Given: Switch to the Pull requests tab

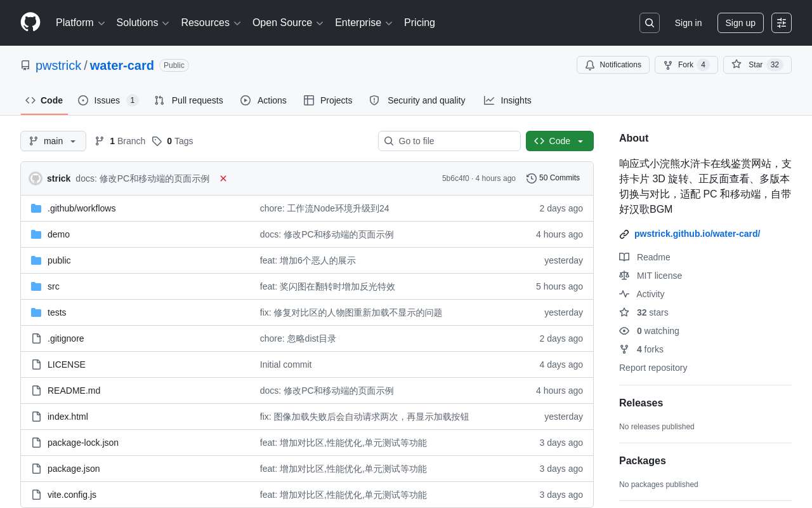Looking at the screenshot, I should (x=188, y=100).
